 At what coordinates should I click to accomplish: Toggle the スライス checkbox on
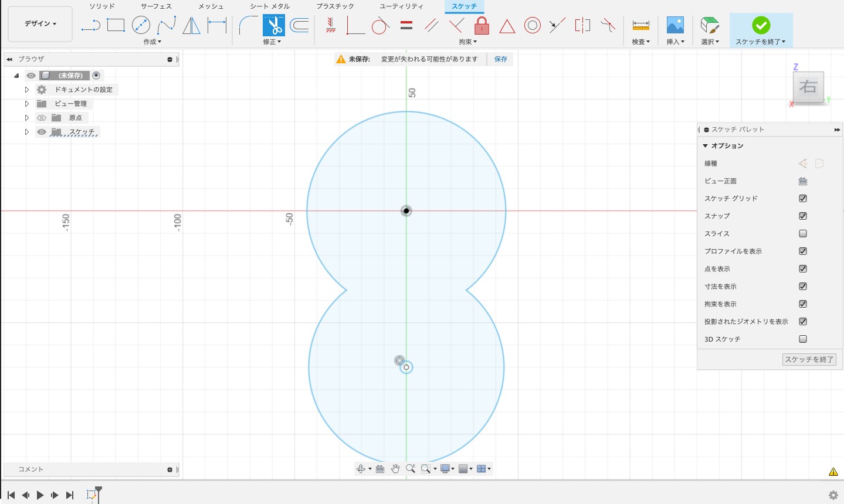(802, 233)
